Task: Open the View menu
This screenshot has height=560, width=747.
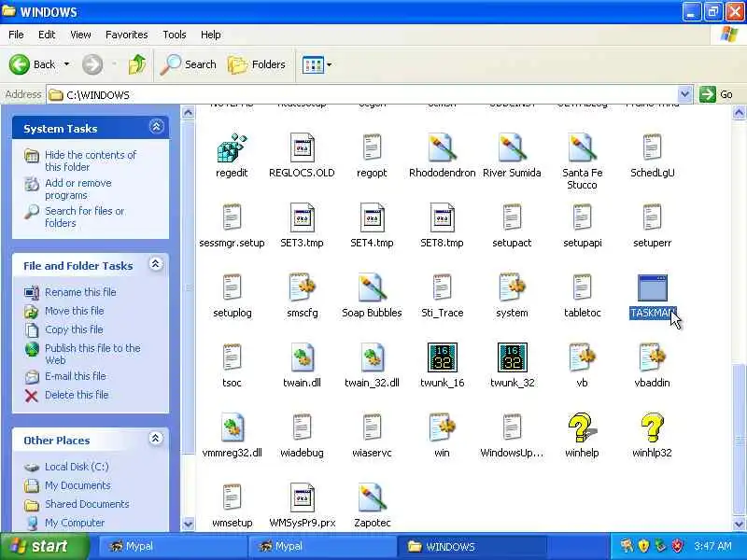Action: click(80, 35)
